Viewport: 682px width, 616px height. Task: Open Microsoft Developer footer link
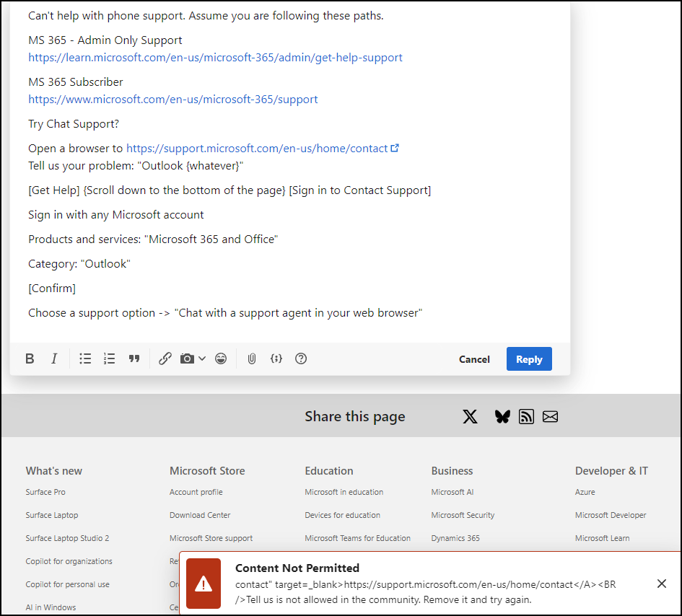pyautogui.click(x=611, y=515)
